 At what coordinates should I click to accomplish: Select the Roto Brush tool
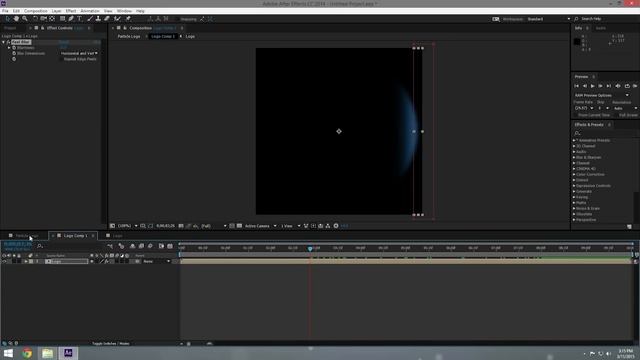point(118,19)
